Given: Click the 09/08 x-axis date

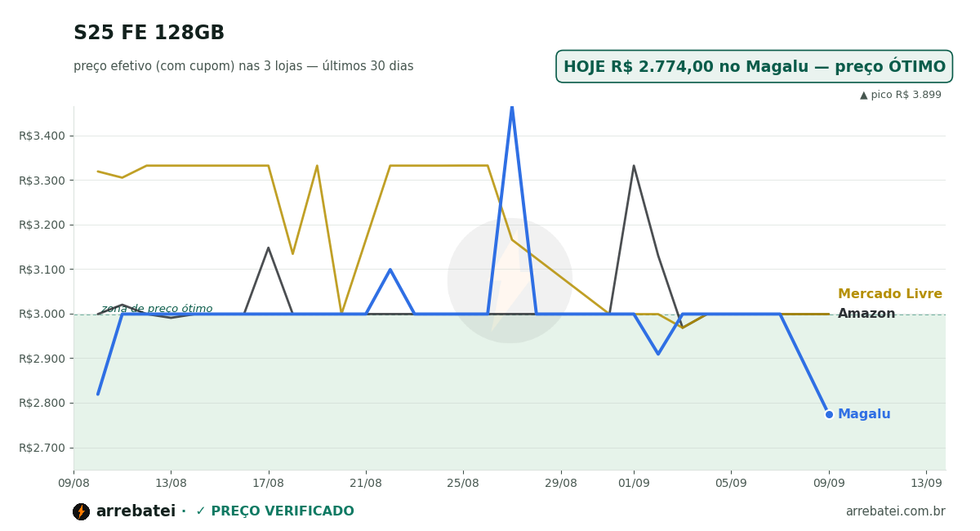Looking at the screenshot, I should (73, 483).
